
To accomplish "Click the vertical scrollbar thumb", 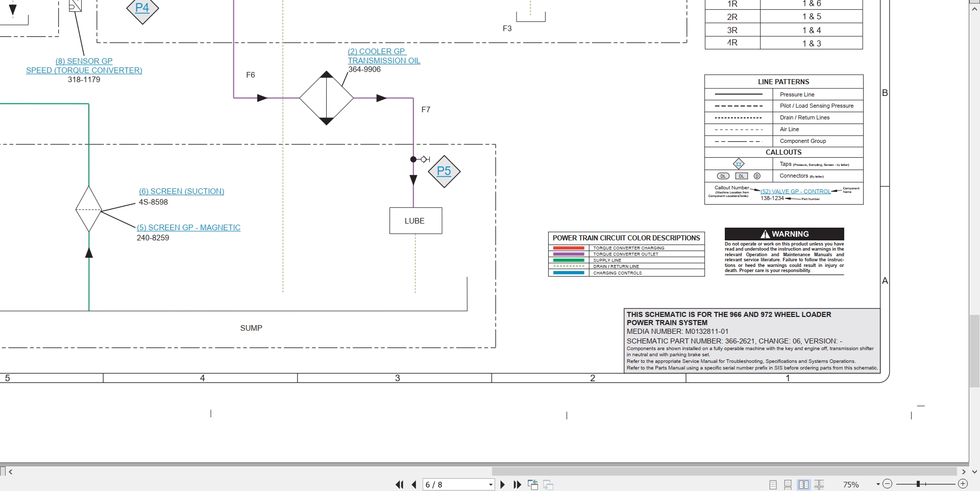I will 974,351.
